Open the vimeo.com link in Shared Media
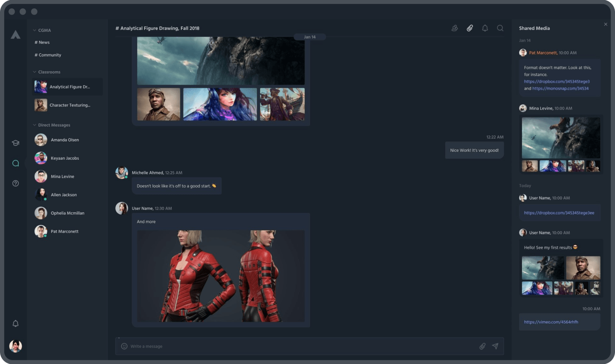 (x=551, y=322)
